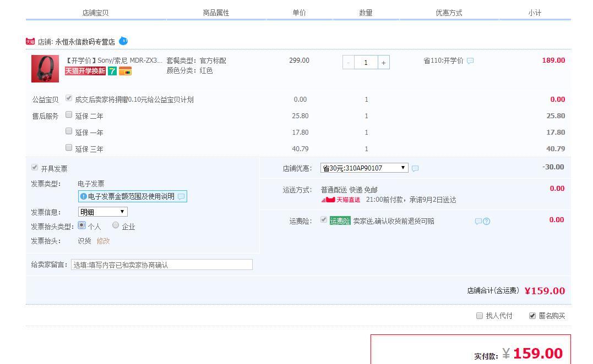The height and width of the screenshot is (364, 593).
Task: Click the blue info icon in the 电子发票 notice box
Action: (84, 197)
